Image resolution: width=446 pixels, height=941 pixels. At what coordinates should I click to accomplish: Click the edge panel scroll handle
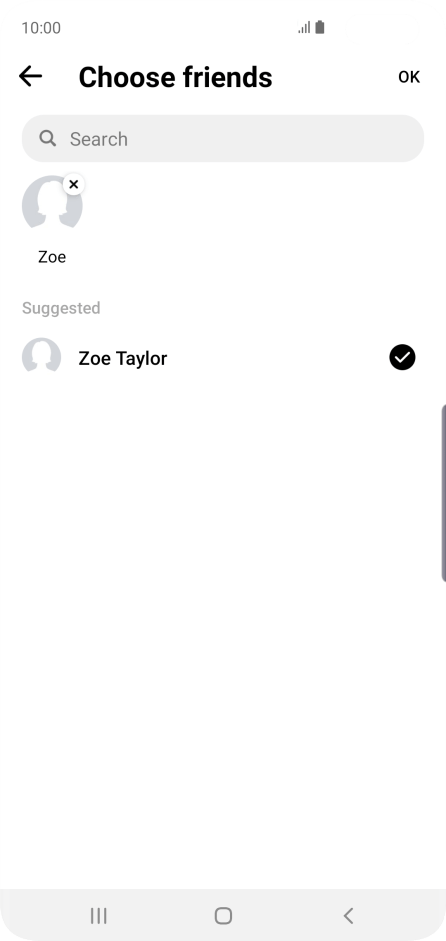pos(444,493)
